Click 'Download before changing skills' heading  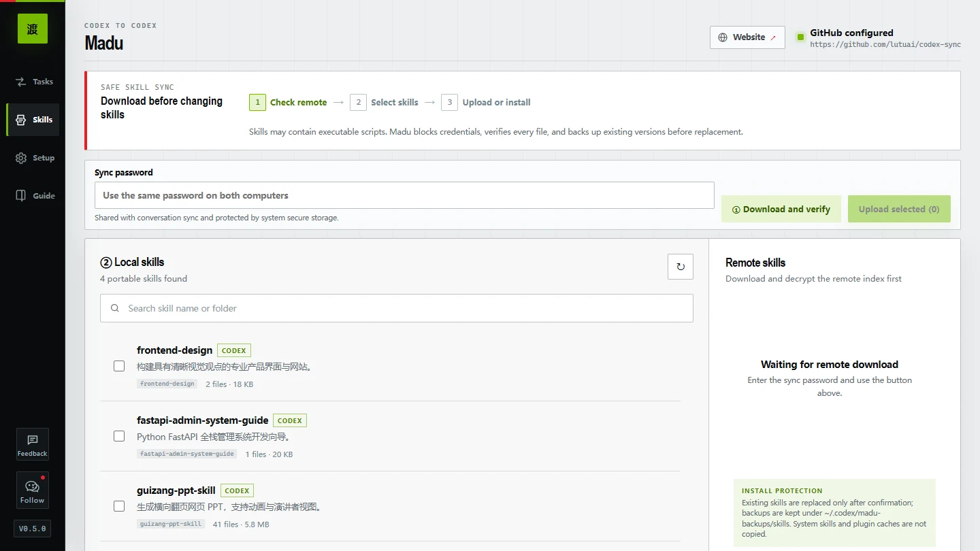point(162,107)
